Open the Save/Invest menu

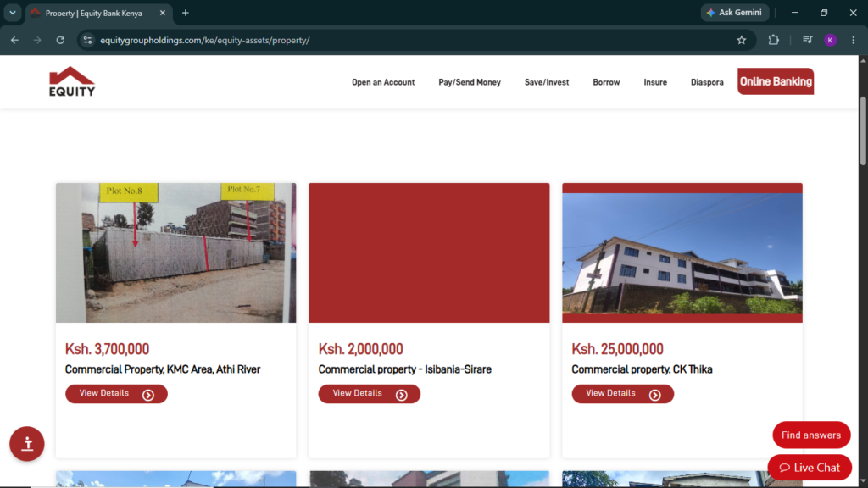pos(547,82)
